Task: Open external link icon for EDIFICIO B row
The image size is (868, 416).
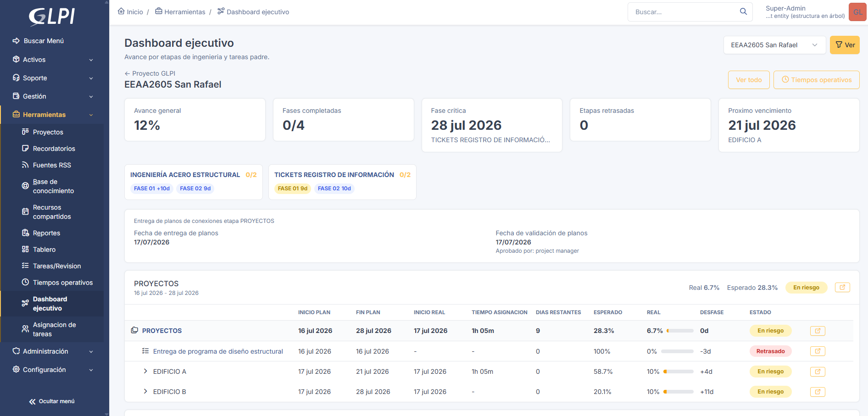Action: pos(818,392)
